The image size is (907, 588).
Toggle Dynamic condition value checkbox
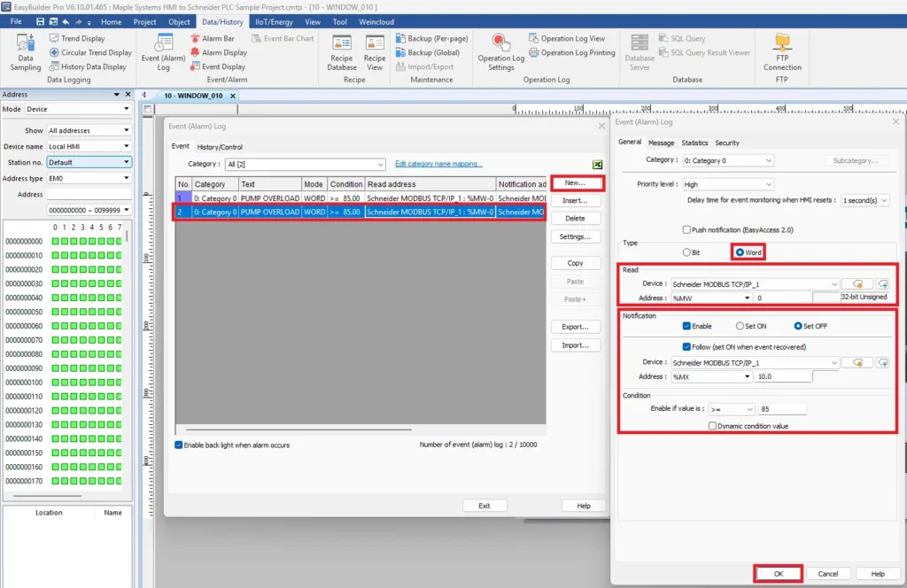pyautogui.click(x=713, y=426)
